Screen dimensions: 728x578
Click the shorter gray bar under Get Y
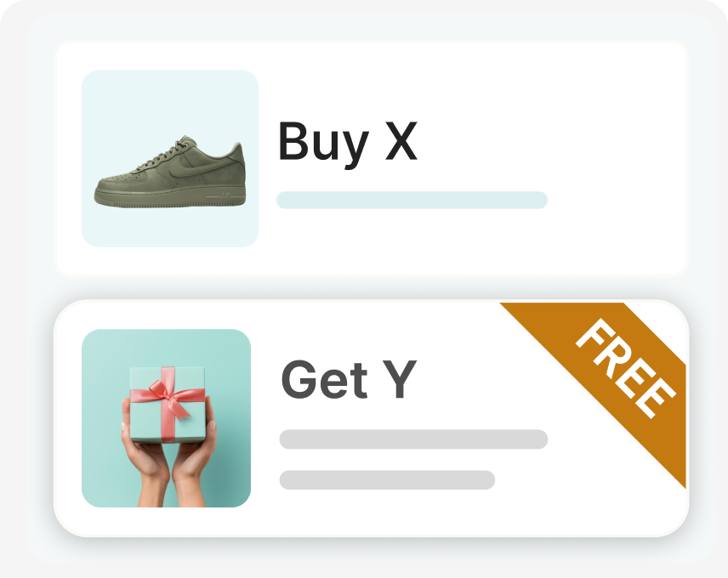tap(387, 479)
